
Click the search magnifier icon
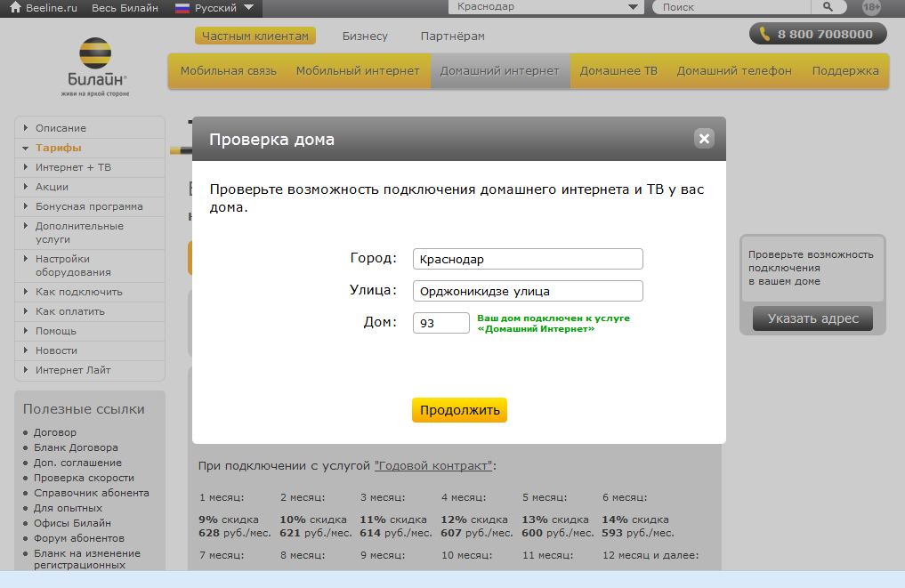pos(828,7)
